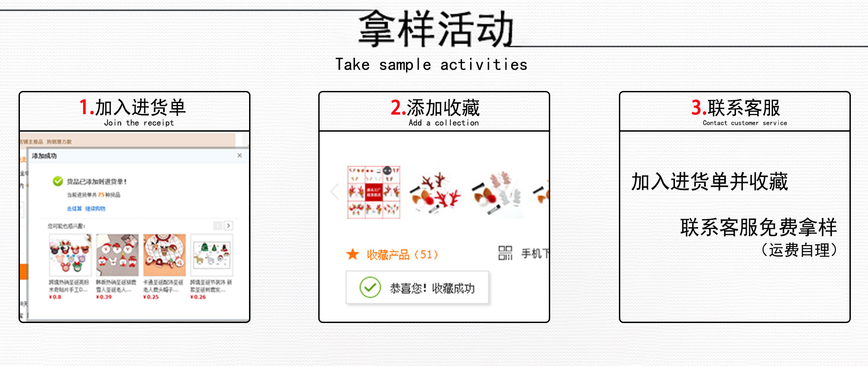Click the orange favorite star icon
Image resolution: width=868 pixels, height=366 pixels.
tap(353, 254)
